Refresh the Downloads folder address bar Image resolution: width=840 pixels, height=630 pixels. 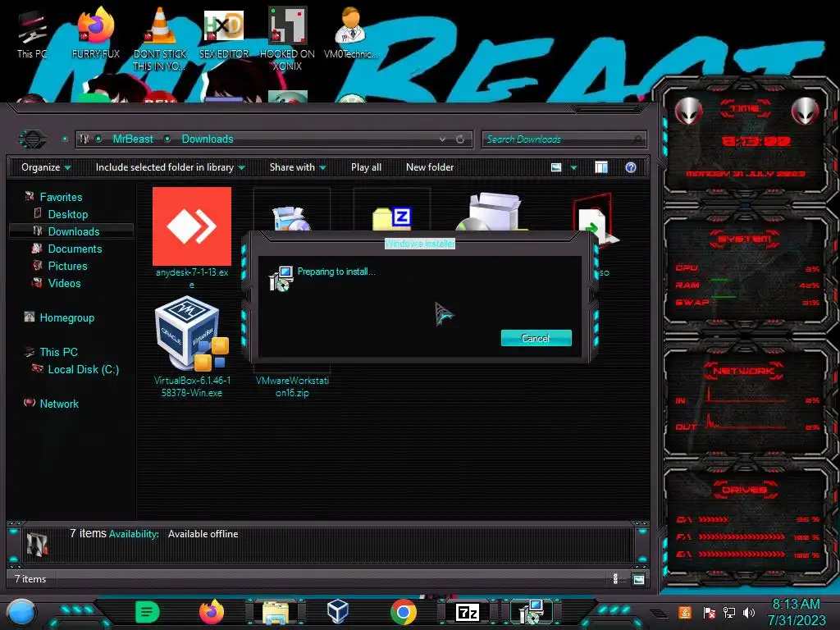(460, 139)
